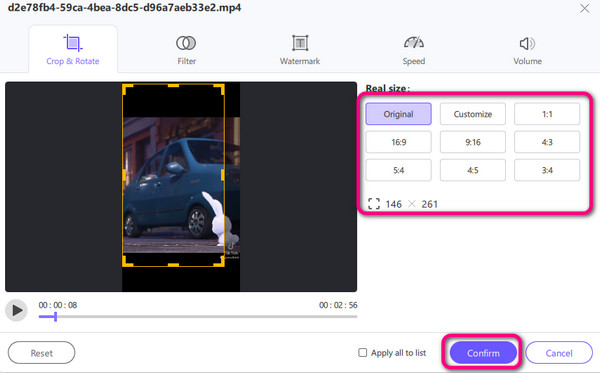Select the 9:16 aspect ratio
This screenshot has width=600, height=373.
473,142
